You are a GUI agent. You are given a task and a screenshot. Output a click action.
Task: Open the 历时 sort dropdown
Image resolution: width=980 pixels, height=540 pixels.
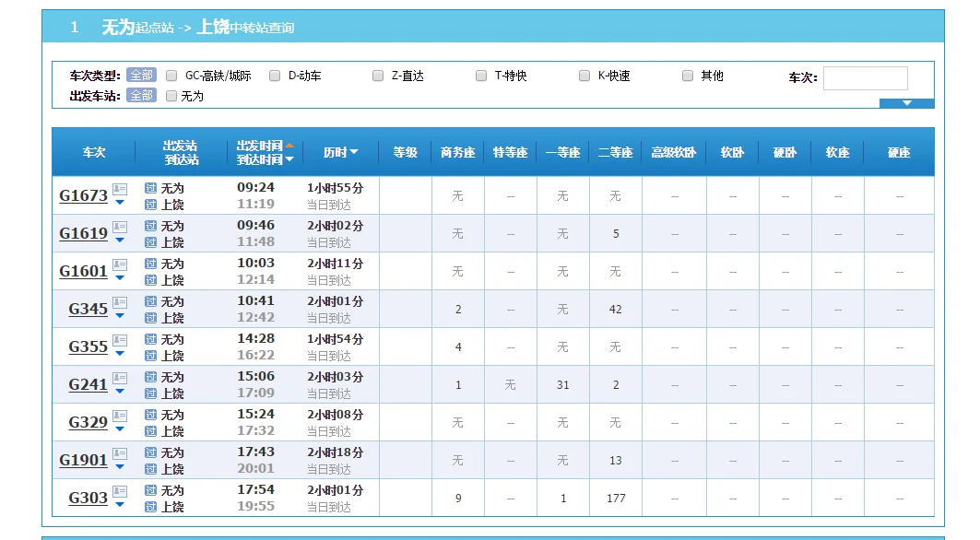[x=356, y=152]
